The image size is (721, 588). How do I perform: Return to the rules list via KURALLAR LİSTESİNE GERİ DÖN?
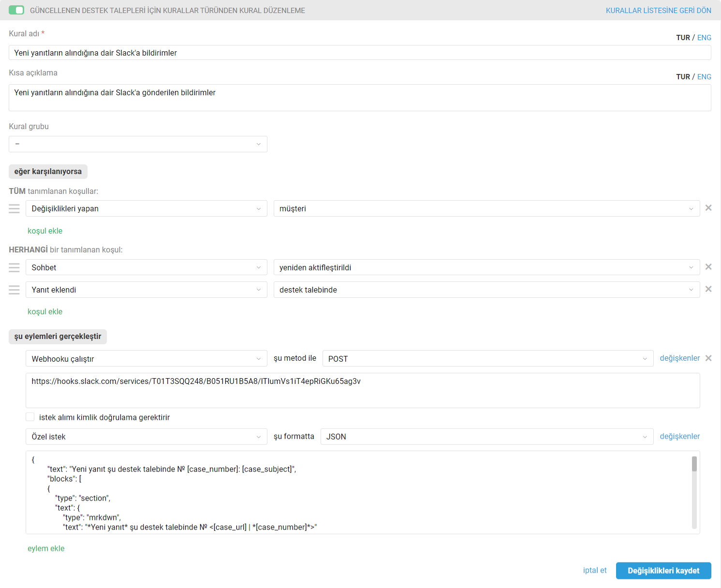point(658,10)
